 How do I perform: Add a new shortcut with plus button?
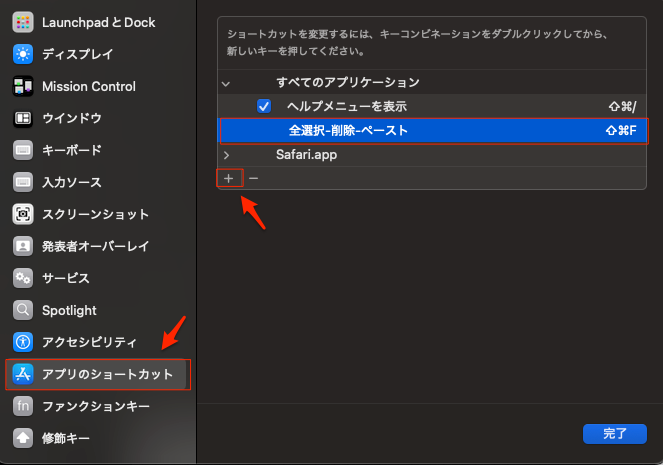click(x=229, y=178)
